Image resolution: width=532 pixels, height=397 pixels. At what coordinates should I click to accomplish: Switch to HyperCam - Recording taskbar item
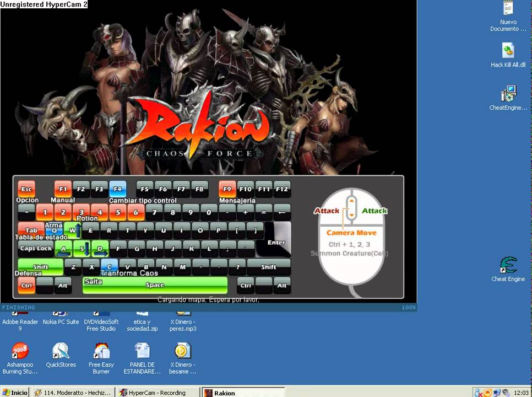pyautogui.click(x=158, y=392)
